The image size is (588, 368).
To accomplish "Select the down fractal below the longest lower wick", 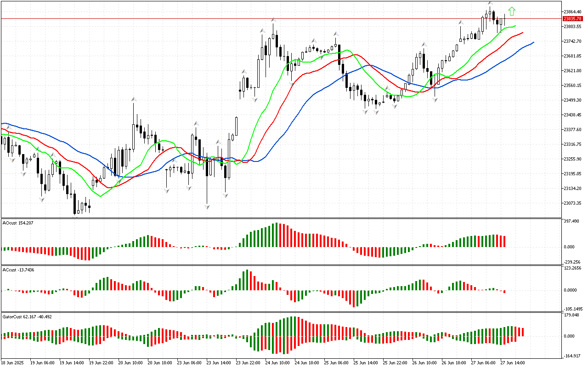I will [x=207, y=207].
